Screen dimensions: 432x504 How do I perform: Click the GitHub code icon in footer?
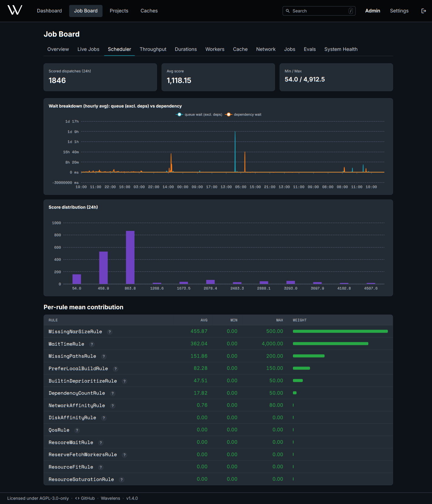click(x=77, y=498)
